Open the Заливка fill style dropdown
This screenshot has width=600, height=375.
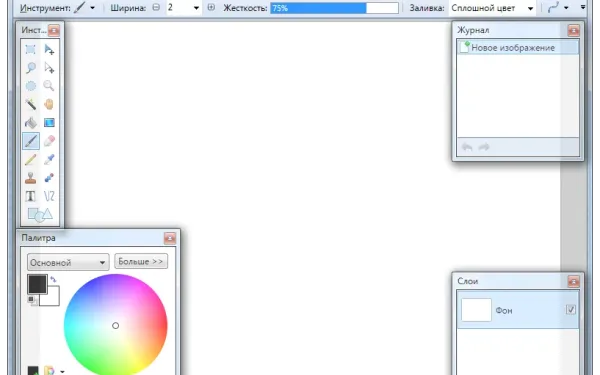tap(530, 8)
